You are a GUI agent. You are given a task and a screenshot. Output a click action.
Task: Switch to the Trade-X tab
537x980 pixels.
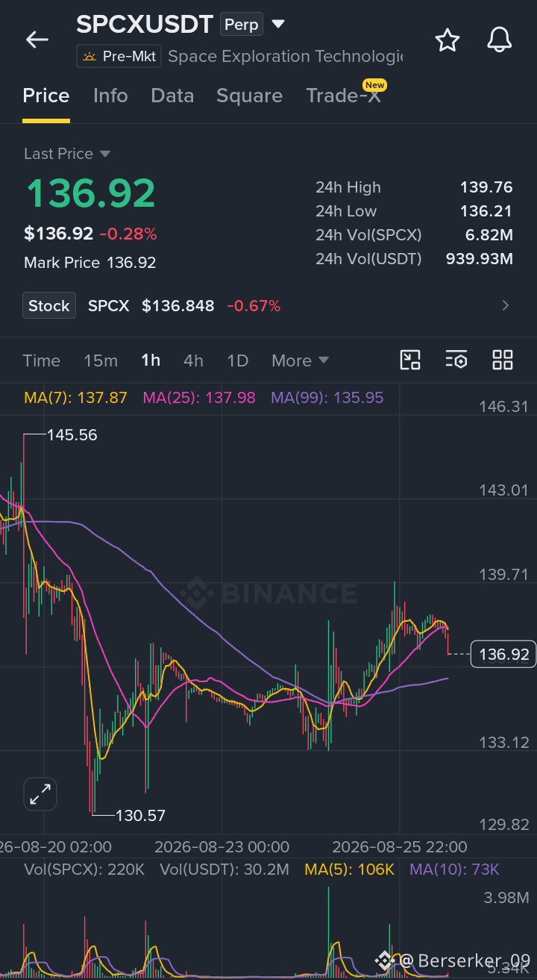pyautogui.click(x=344, y=96)
